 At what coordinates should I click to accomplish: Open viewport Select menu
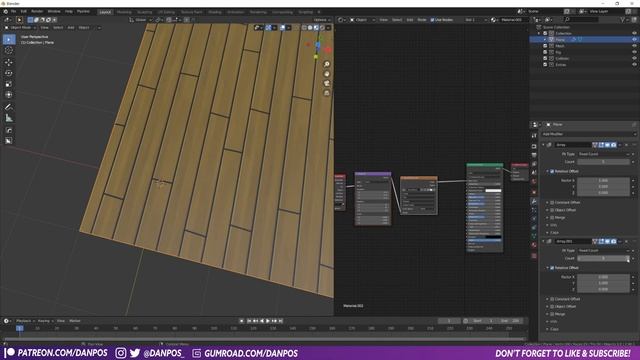pos(58,28)
